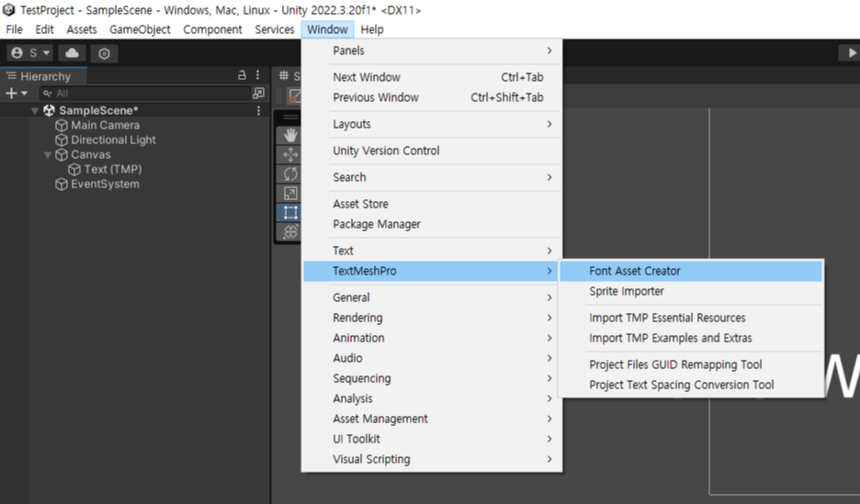The height and width of the screenshot is (504, 860).
Task: Open Unity Version Control toolbar icon
Action: coord(104,53)
